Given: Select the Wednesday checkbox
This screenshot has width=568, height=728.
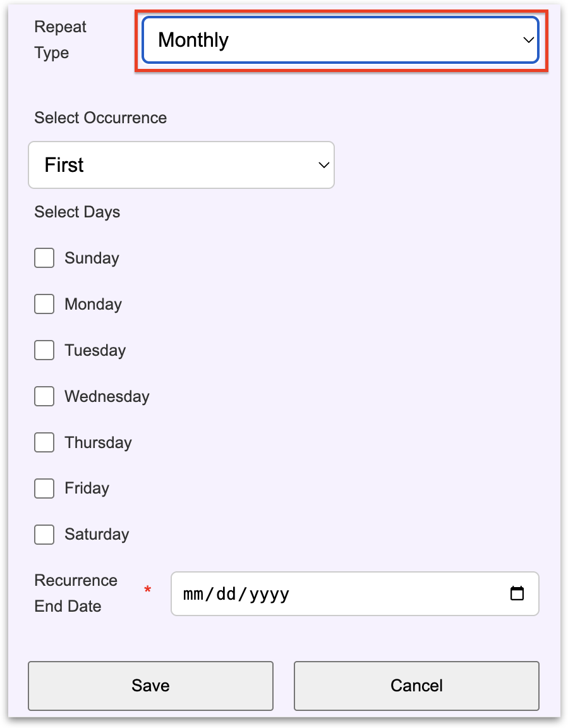Looking at the screenshot, I should click(44, 396).
